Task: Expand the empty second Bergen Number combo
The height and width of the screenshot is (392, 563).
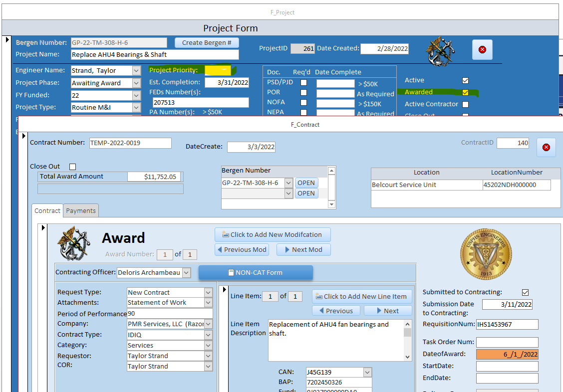Action: [288, 194]
